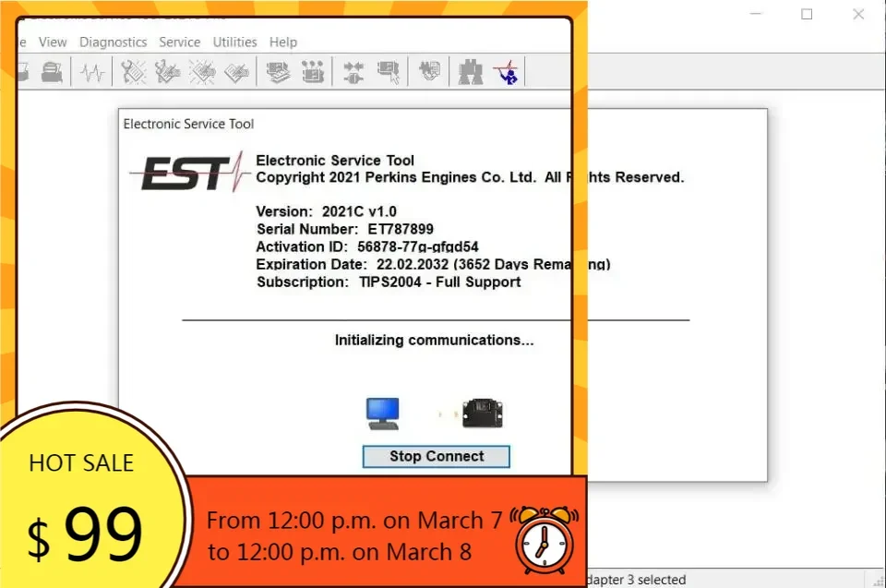Open the Diagnostics menu
886x588 pixels.
pyautogui.click(x=113, y=42)
